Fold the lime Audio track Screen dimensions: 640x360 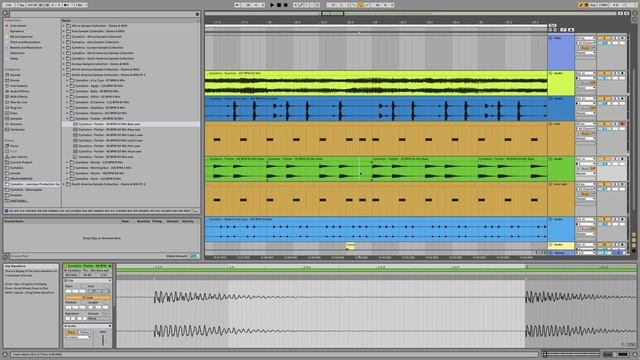click(x=551, y=73)
